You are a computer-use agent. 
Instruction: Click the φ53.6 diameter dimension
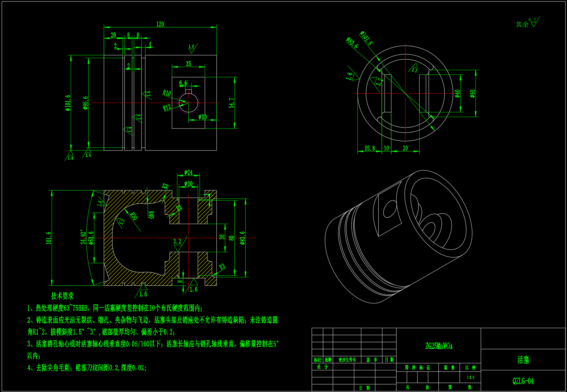point(91,238)
